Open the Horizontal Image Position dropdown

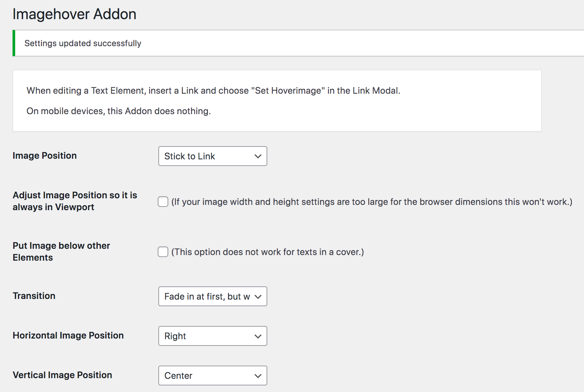(212, 336)
